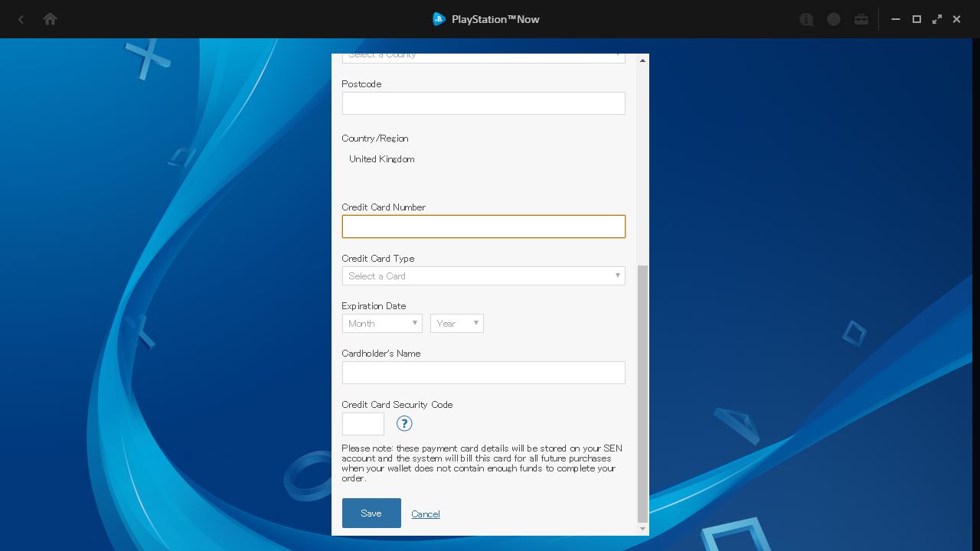Click the PlayStation Now logo icon

click(x=439, y=19)
